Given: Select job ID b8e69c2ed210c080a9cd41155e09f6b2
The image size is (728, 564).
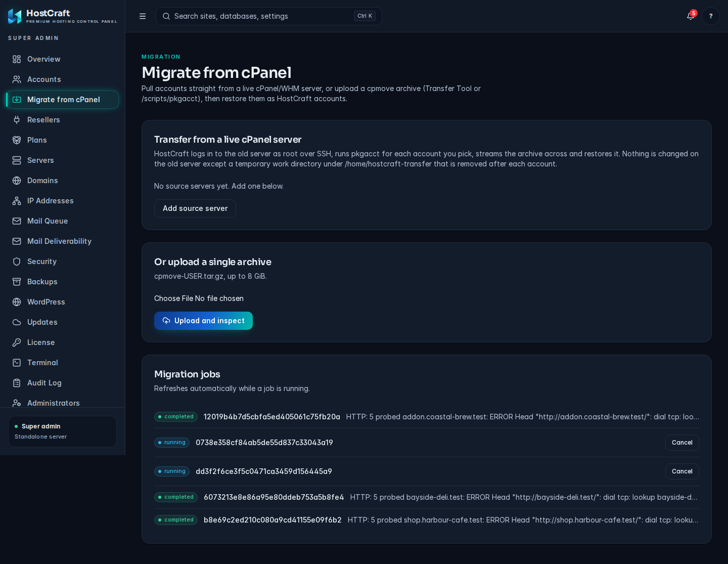Looking at the screenshot, I should (272, 520).
